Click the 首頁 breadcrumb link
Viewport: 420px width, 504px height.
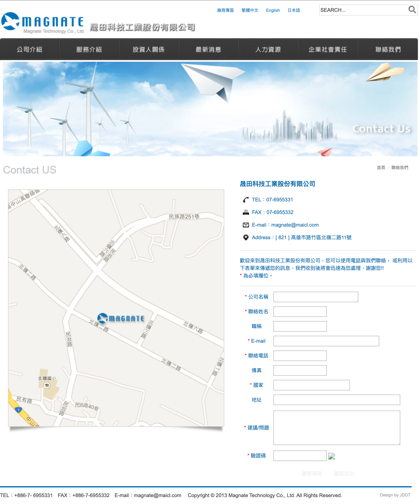click(x=381, y=168)
